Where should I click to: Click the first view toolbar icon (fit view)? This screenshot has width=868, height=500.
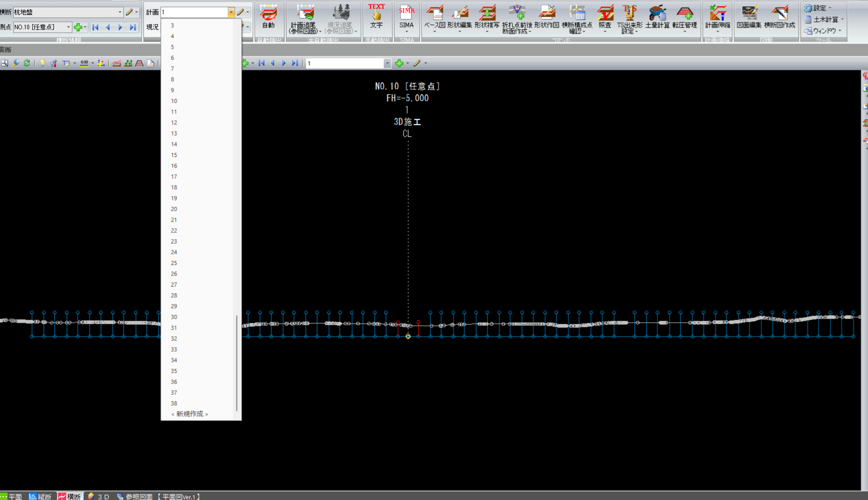pyautogui.click(x=5, y=63)
